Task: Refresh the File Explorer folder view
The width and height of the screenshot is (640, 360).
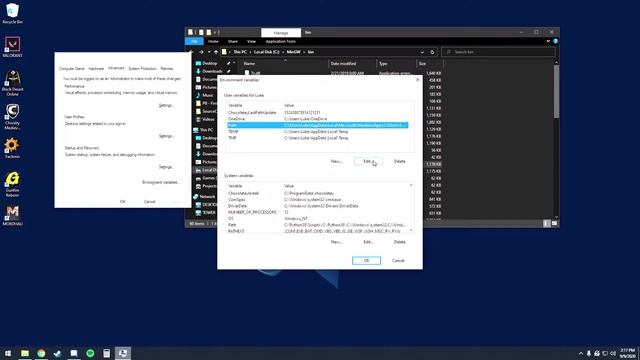Action: [432, 52]
